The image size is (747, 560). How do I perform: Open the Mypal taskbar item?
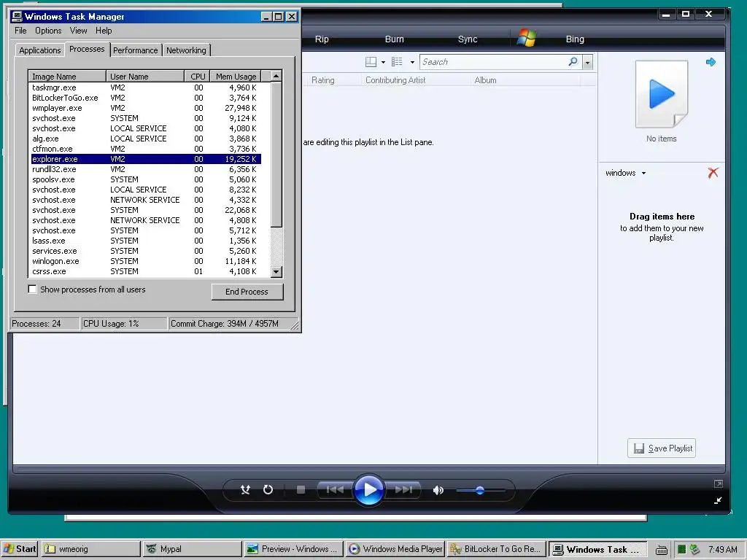tap(193, 549)
